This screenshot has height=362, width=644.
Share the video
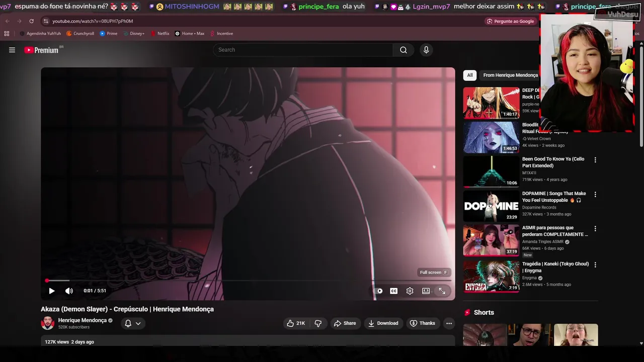(345, 323)
